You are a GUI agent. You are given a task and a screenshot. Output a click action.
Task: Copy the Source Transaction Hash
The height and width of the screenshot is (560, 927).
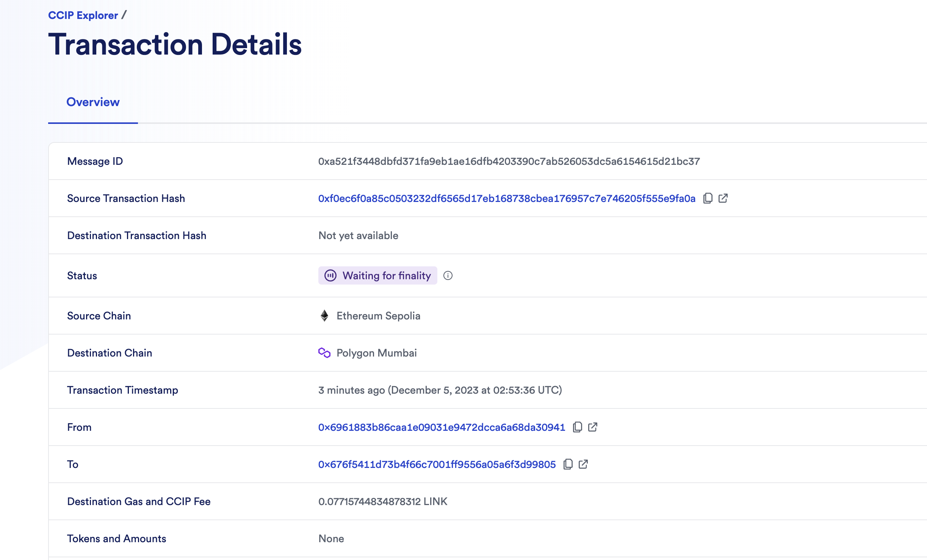pyautogui.click(x=708, y=198)
